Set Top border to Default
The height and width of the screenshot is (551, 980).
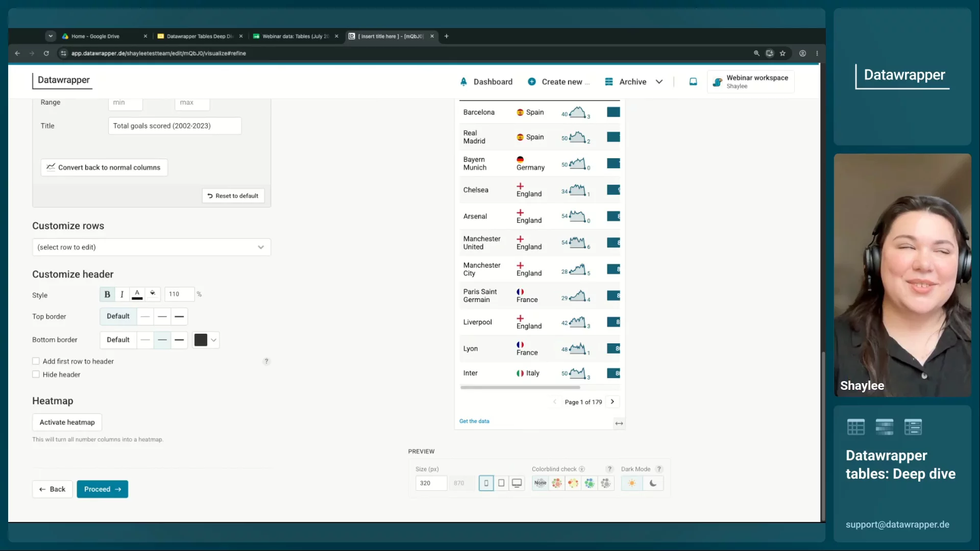[x=118, y=316]
